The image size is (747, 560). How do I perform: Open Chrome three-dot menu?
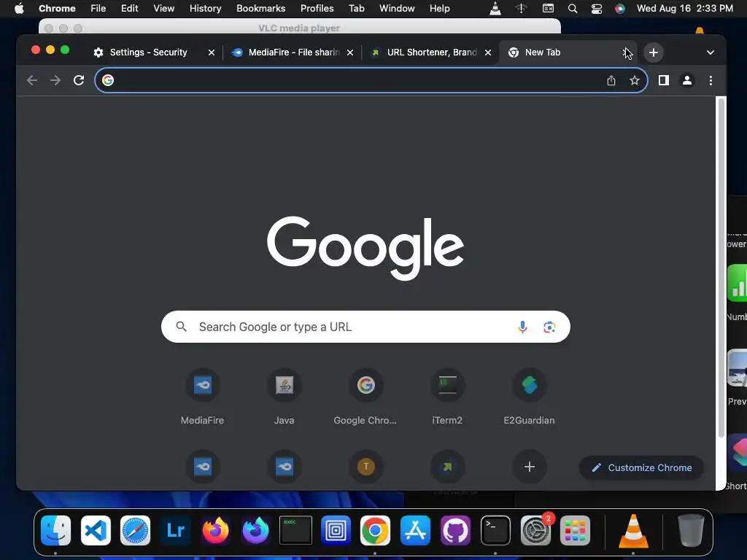pyautogui.click(x=711, y=80)
